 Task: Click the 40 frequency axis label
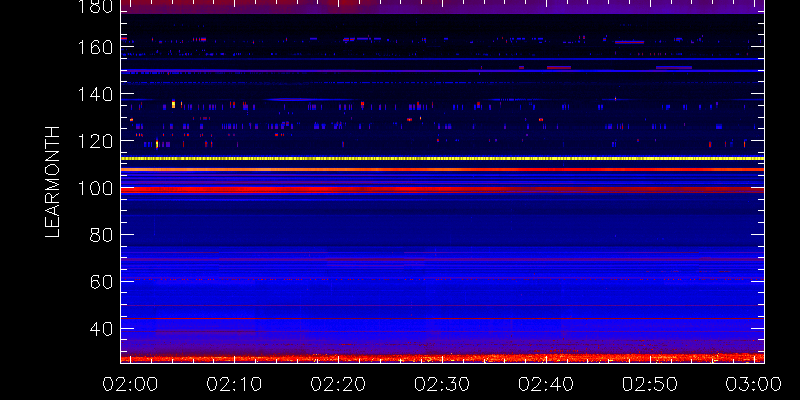[101, 329]
